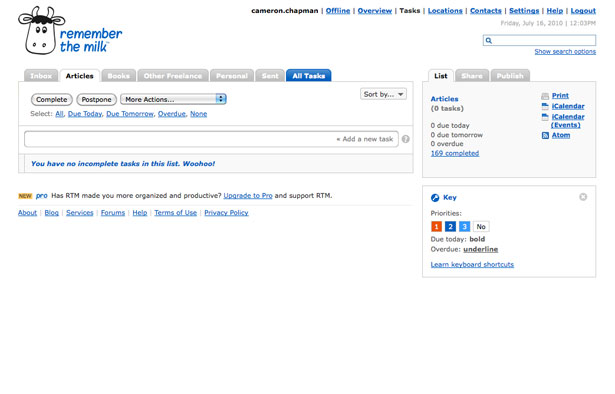
Task: Open the Help footer link
Action: click(x=140, y=213)
